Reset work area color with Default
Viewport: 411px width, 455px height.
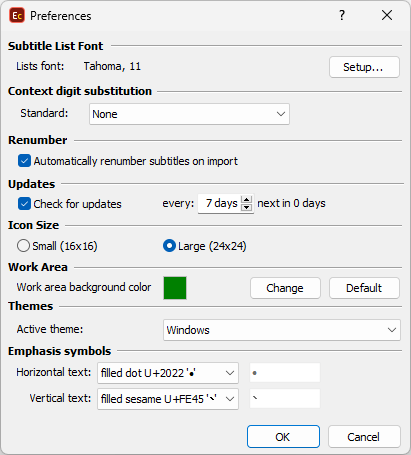364,288
